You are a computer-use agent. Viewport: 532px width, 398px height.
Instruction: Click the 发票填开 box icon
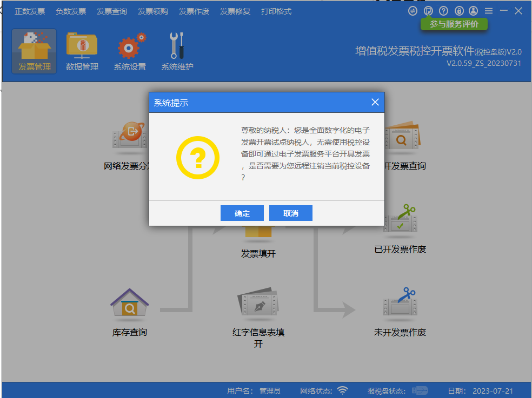point(258,232)
